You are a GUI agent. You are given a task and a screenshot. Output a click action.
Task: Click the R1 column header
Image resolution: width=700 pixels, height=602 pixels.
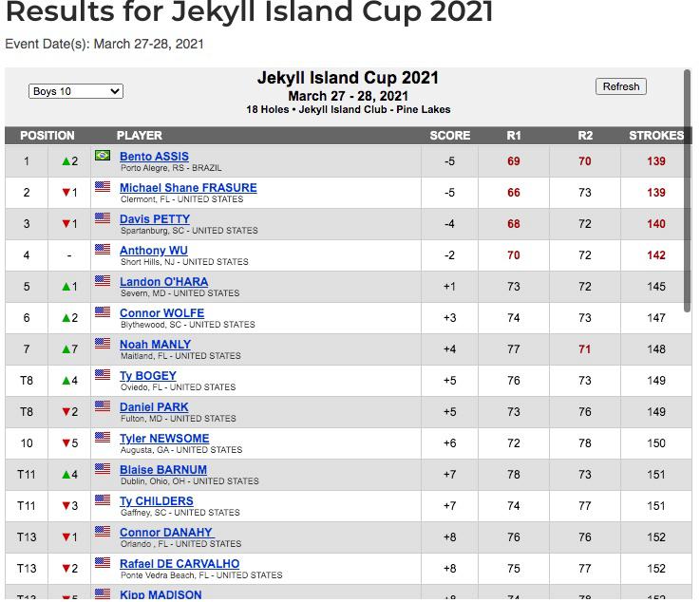point(514,135)
